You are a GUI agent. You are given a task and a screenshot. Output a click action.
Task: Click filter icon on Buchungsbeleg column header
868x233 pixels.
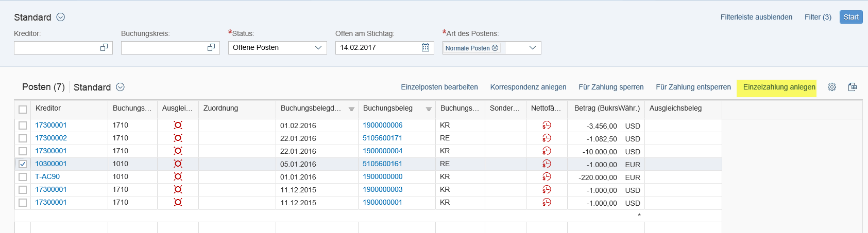tap(429, 109)
